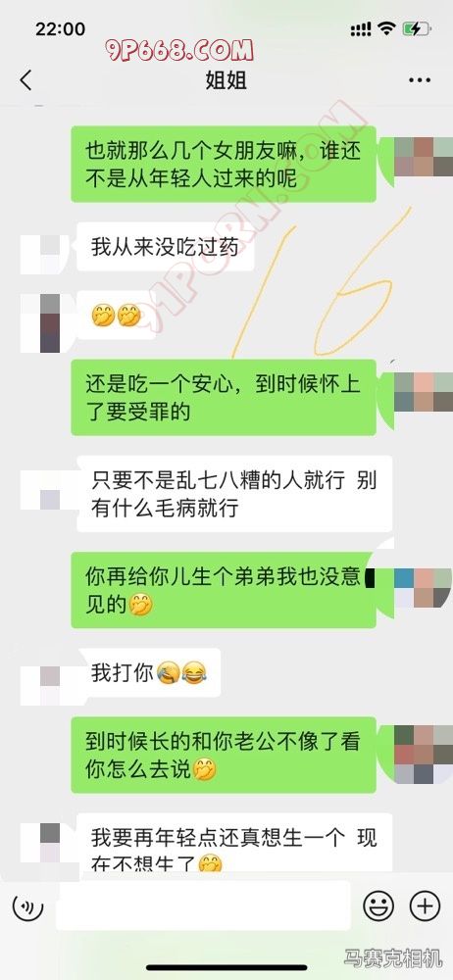
Task: Select the bubble 我要再年轻点还真想生一个
Action: click(x=234, y=843)
